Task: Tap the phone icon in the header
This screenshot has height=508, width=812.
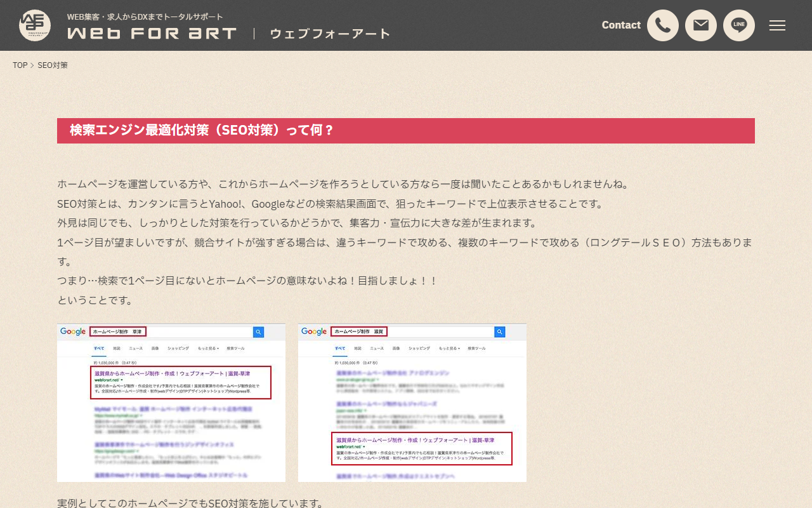Action: coord(663,25)
